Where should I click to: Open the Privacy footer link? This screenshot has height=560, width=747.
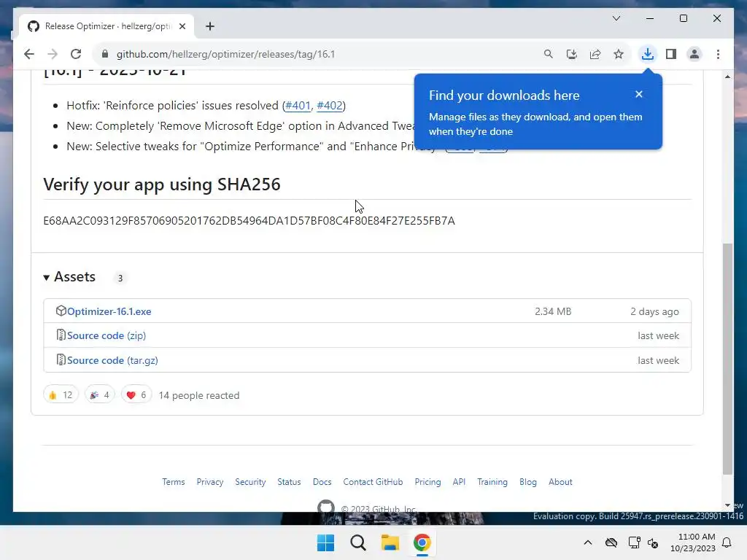tap(210, 482)
